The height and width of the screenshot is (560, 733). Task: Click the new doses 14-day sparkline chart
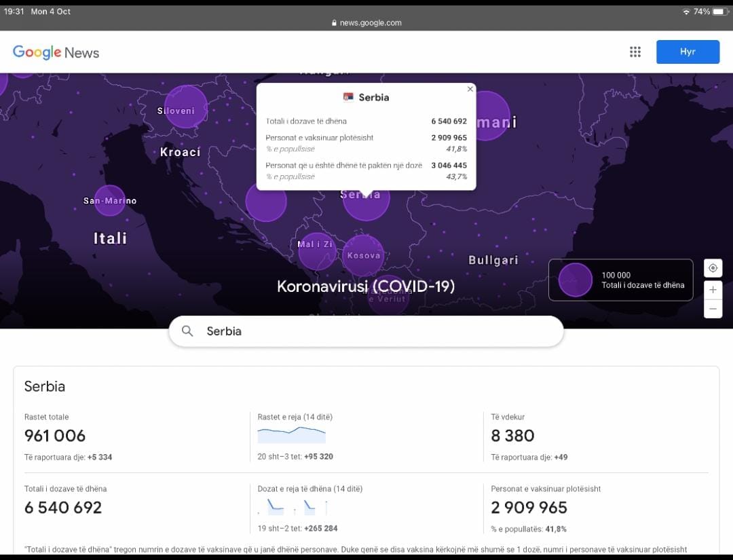pyautogui.click(x=292, y=507)
